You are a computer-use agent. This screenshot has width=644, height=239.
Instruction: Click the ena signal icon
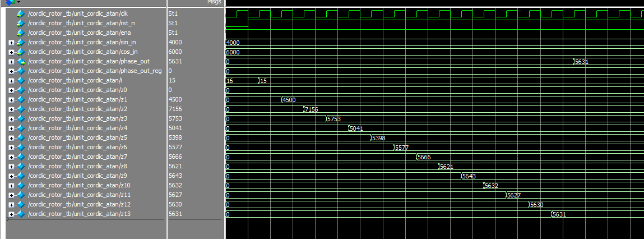pos(21,33)
